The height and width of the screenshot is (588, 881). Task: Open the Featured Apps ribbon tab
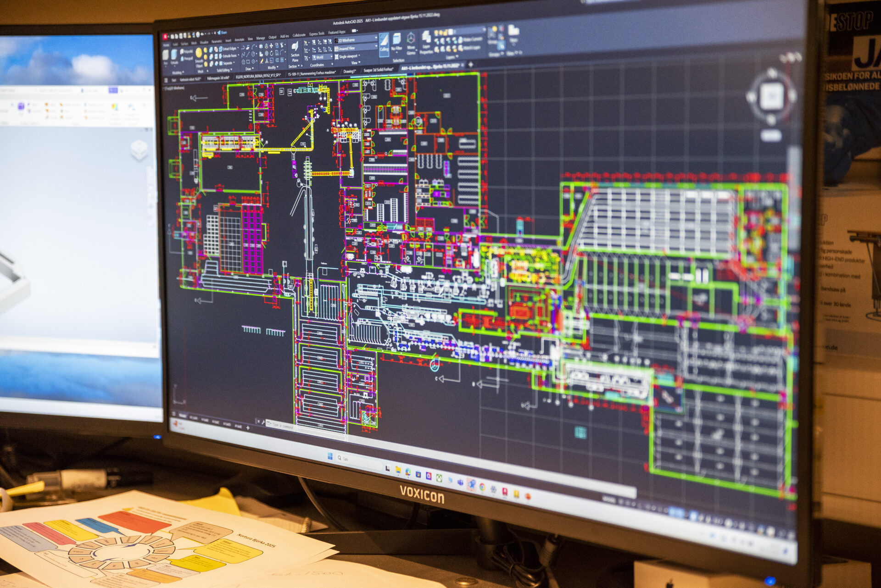(337, 32)
